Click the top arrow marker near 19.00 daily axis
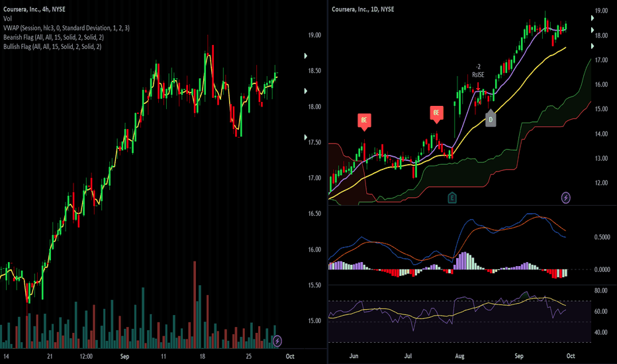The height and width of the screenshot is (364, 617). (x=593, y=18)
